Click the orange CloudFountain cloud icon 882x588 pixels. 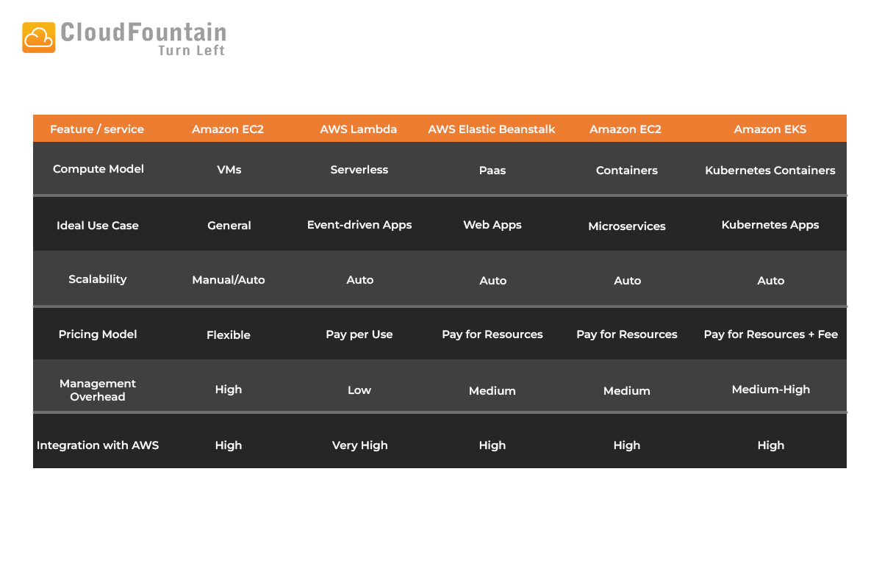coord(38,35)
